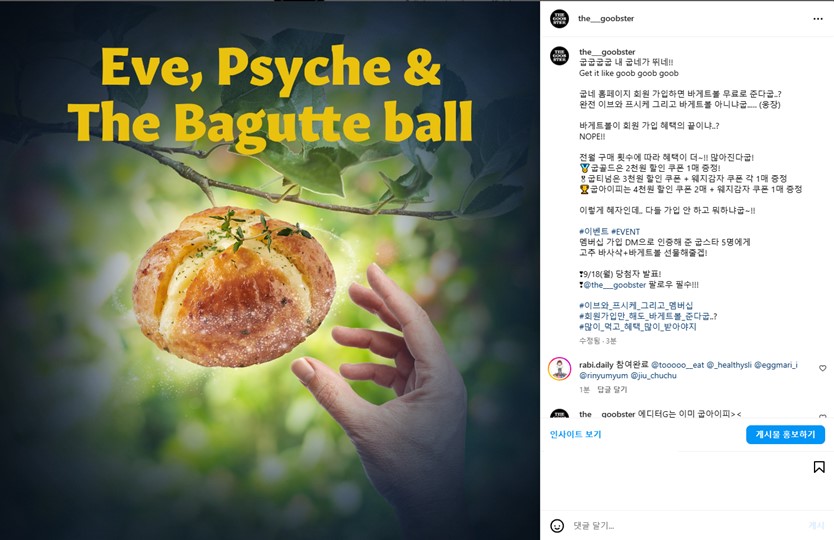Click the 댓글 달기 comment input field

686,526
